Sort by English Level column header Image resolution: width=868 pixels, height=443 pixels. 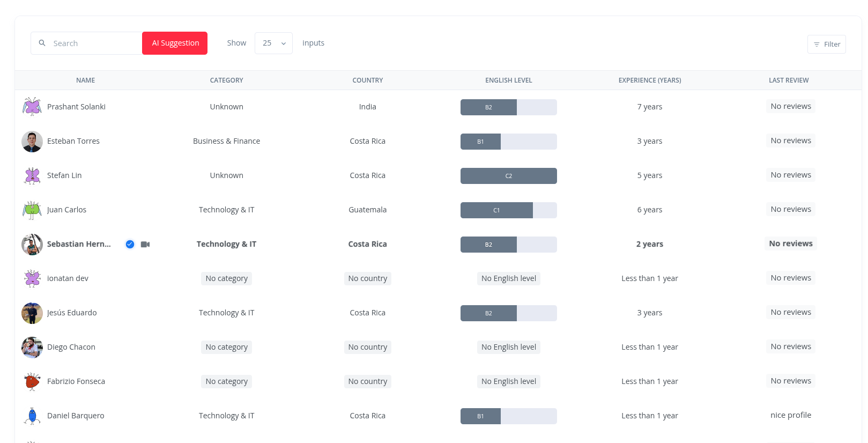click(x=508, y=80)
